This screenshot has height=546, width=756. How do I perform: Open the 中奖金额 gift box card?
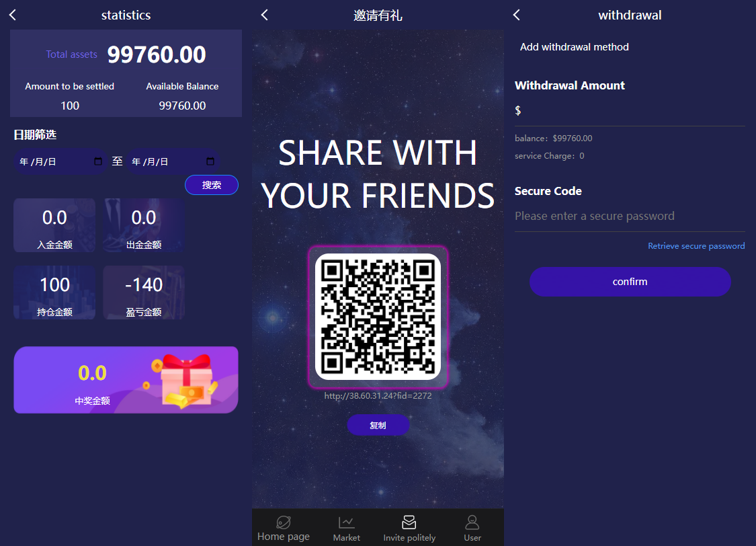pyautogui.click(x=126, y=380)
